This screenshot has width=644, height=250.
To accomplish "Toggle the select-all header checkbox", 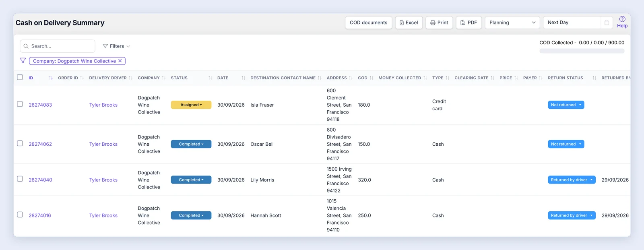I will (20, 77).
